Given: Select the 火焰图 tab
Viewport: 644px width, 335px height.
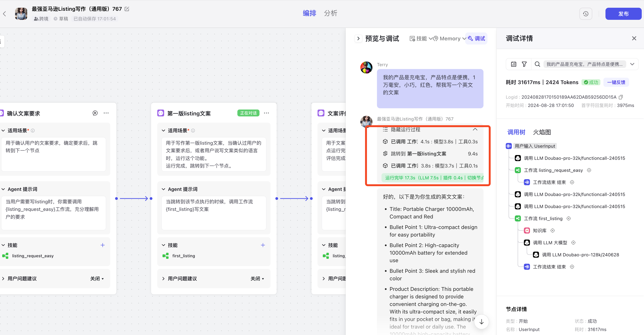Looking at the screenshot, I should (x=542, y=132).
